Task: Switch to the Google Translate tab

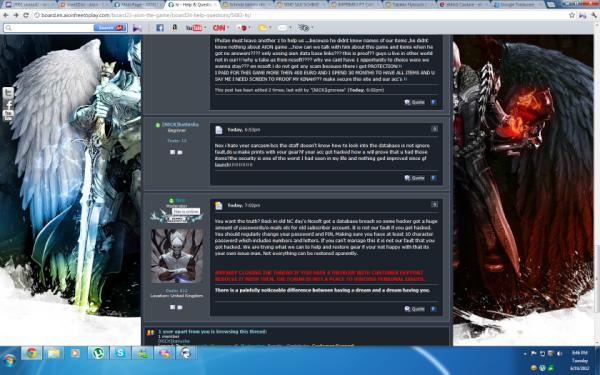Action: 518,5
